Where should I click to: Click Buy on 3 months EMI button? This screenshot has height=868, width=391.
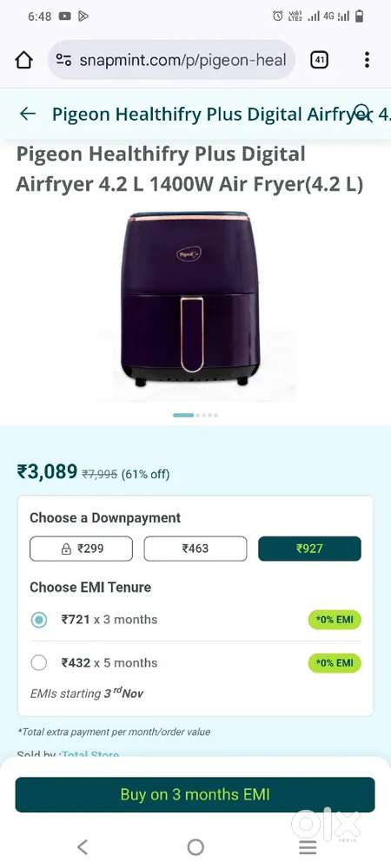tap(195, 794)
